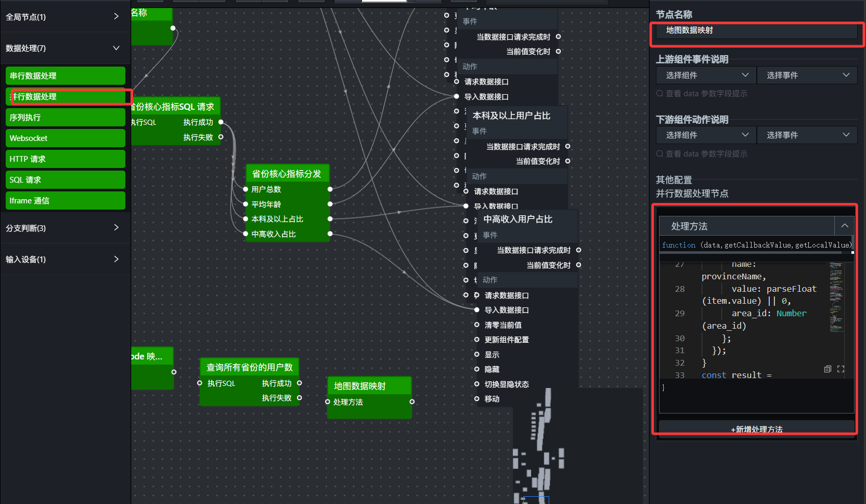Select the 并行数据处理 node type

pos(66,96)
